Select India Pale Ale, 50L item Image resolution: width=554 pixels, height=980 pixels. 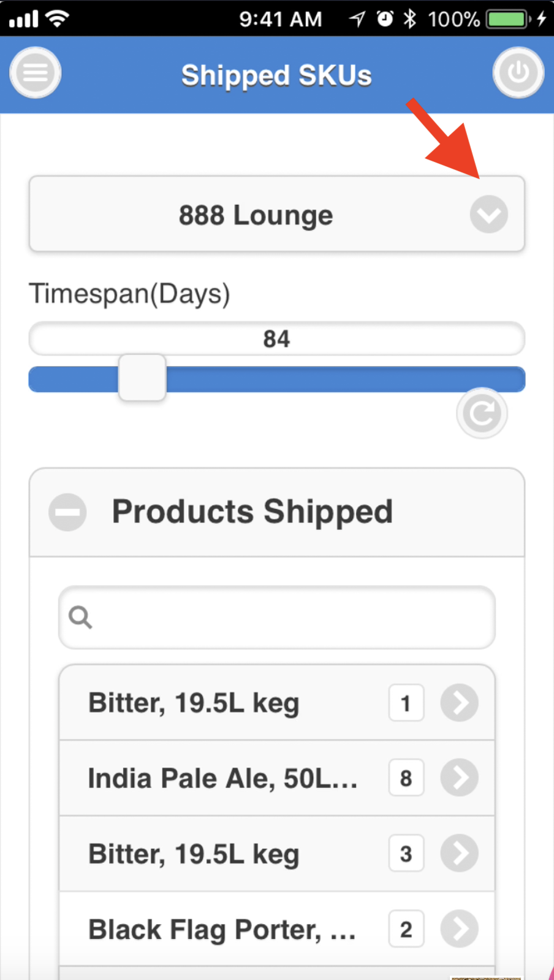coord(222,778)
